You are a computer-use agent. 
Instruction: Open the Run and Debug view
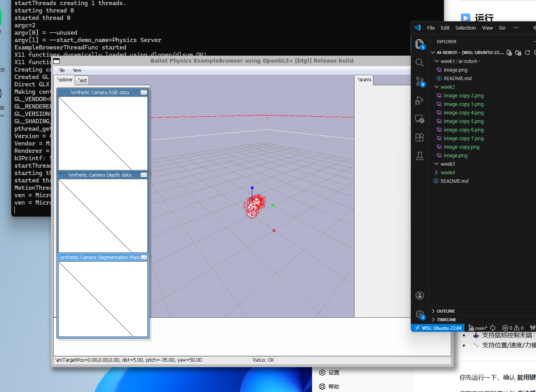pos(419,100)
